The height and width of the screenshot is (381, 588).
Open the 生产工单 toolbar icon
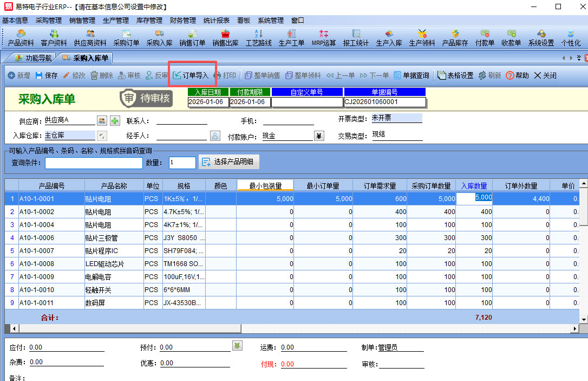(291, 38)
